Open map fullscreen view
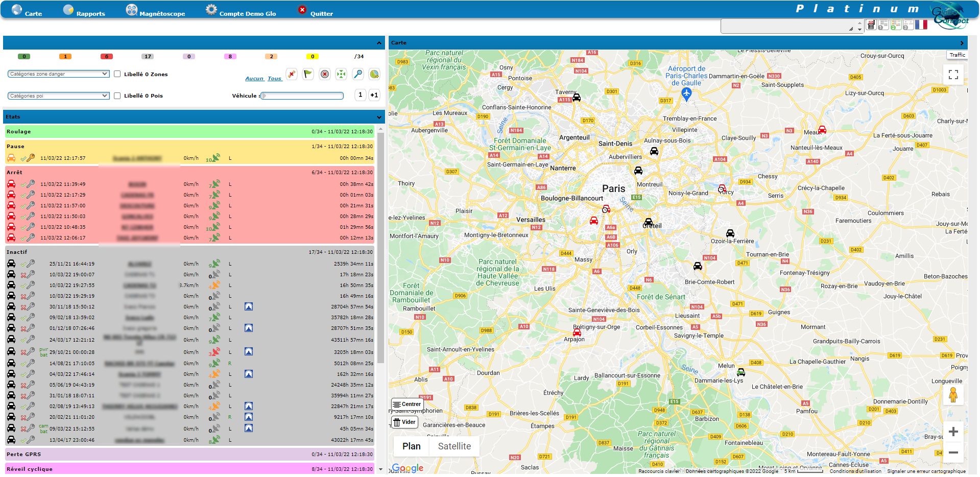The width and height of the screenshot is (980, 477). pos(953,75)
